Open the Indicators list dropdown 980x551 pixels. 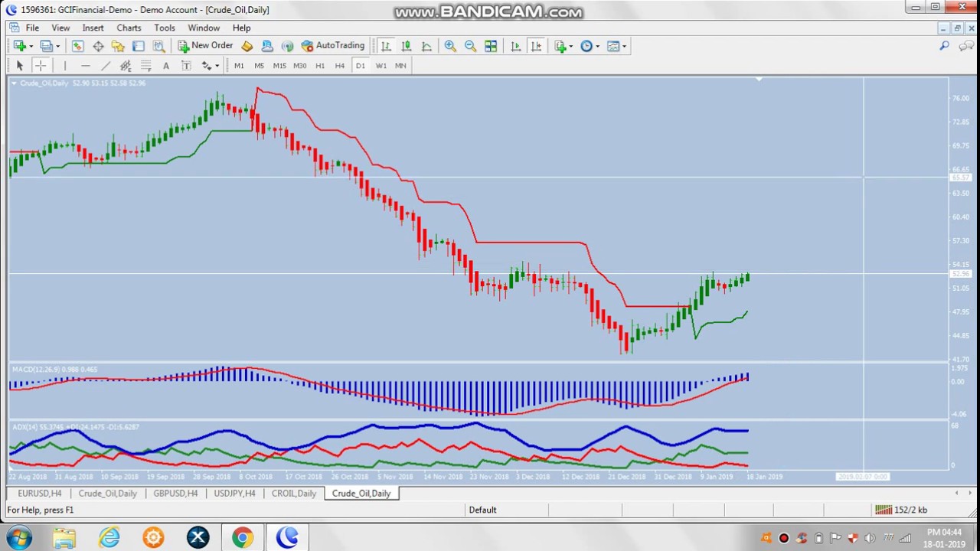pyautogui.click(x=563, y=46)
